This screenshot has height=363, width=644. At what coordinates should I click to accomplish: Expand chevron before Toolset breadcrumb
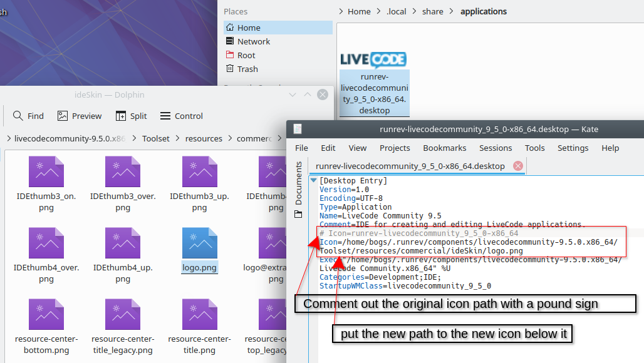134,139
